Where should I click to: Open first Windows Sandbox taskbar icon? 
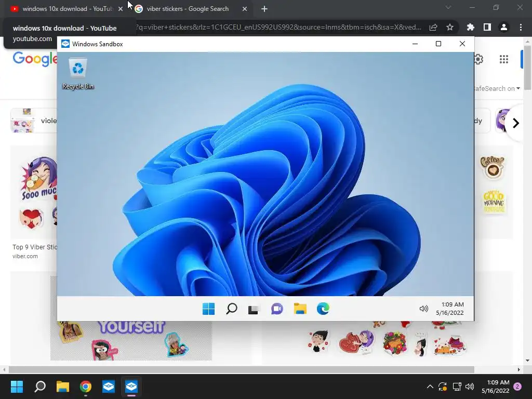(109, 387)
